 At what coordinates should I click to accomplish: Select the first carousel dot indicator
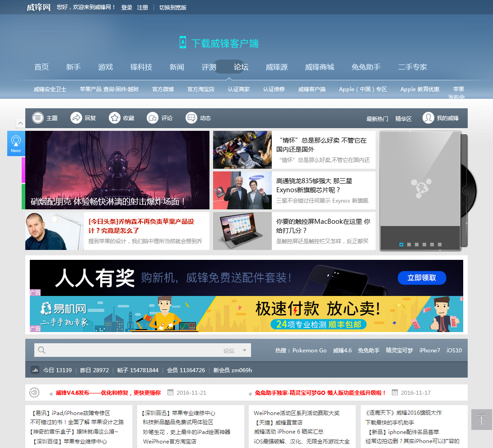pos(401,245)
